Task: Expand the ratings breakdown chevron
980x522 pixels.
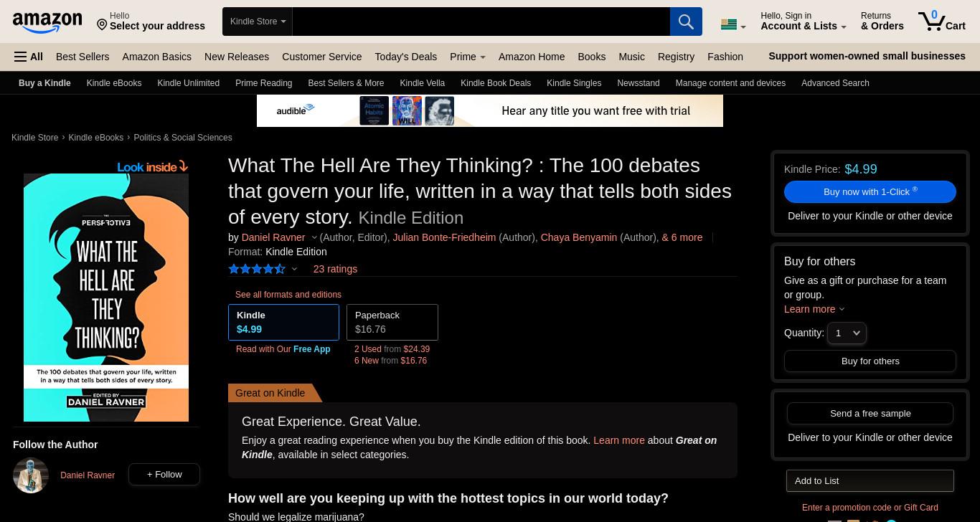Action: pyautogui.click(x=294, y=269)
